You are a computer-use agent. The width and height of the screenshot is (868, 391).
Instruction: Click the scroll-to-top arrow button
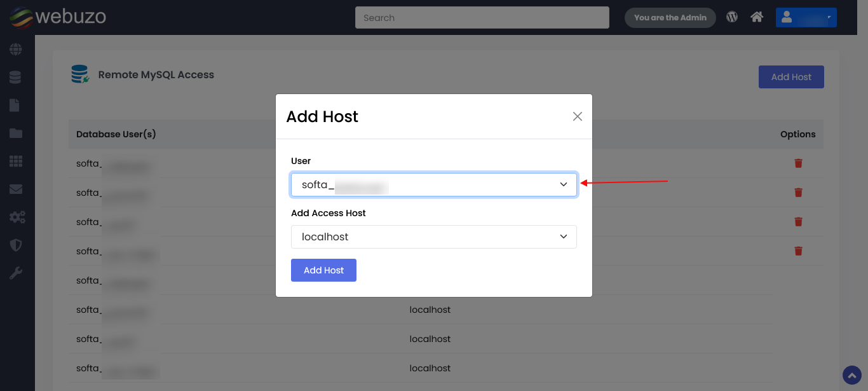click(851, 374)
